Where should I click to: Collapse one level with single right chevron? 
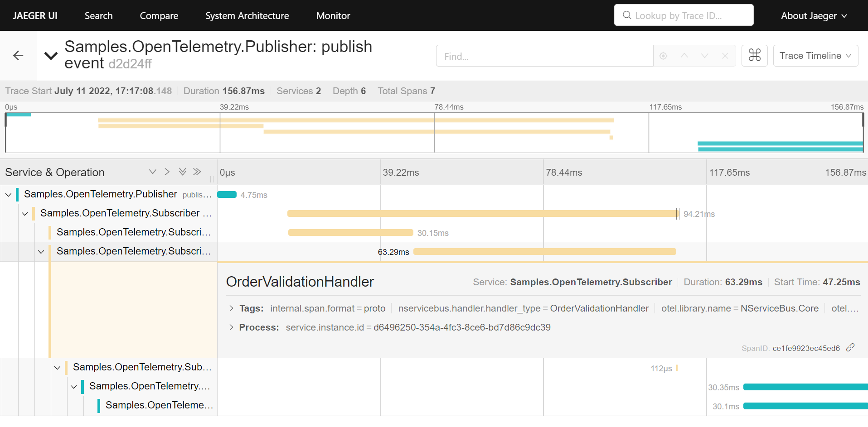167,172
